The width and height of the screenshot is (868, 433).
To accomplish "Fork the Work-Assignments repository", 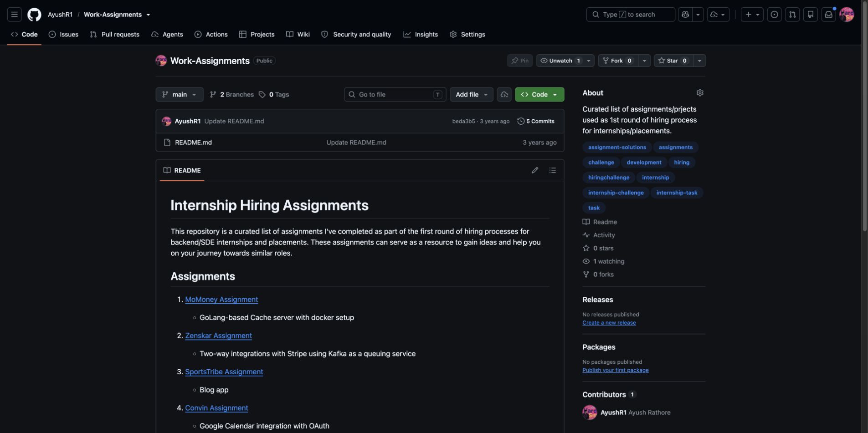I will (x=618, y=61).
